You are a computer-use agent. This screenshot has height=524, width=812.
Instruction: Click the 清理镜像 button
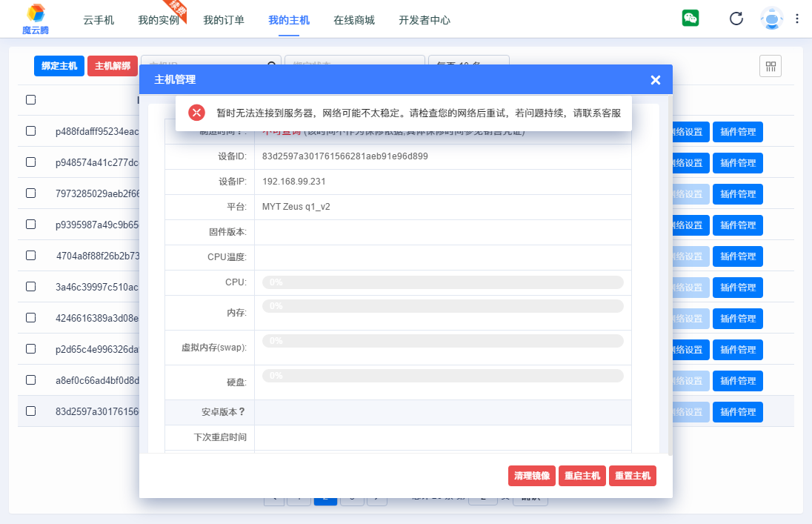tap(532, 476)
